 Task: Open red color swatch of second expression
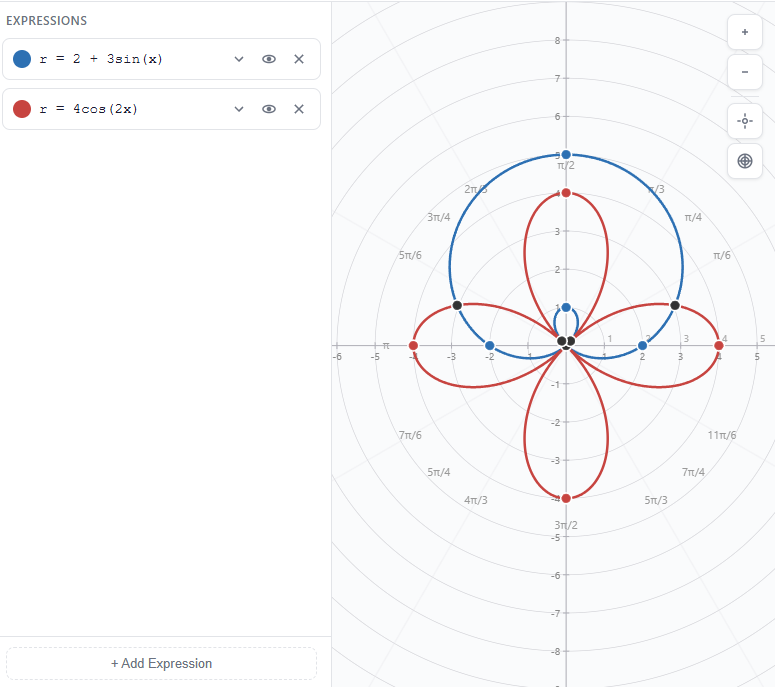(22, 109)
